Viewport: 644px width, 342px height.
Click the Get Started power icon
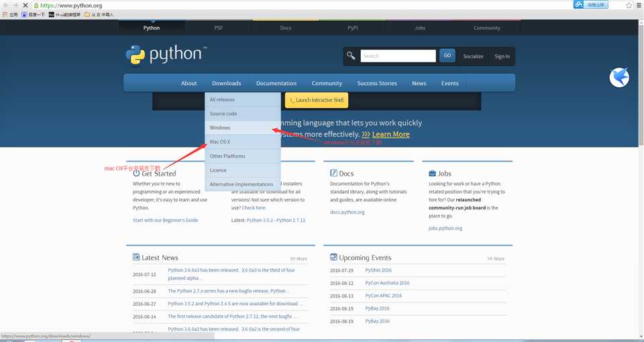[x=136, y=173]
